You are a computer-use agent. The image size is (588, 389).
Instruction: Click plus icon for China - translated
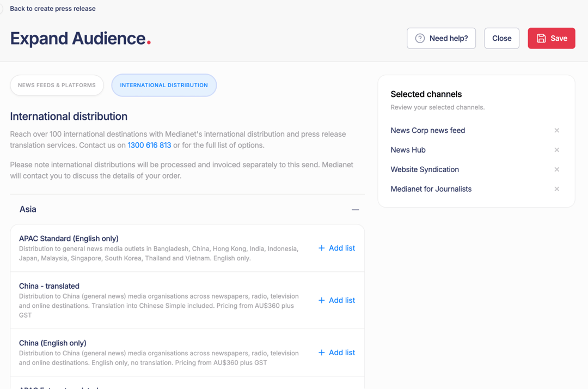tap(321, 300)
